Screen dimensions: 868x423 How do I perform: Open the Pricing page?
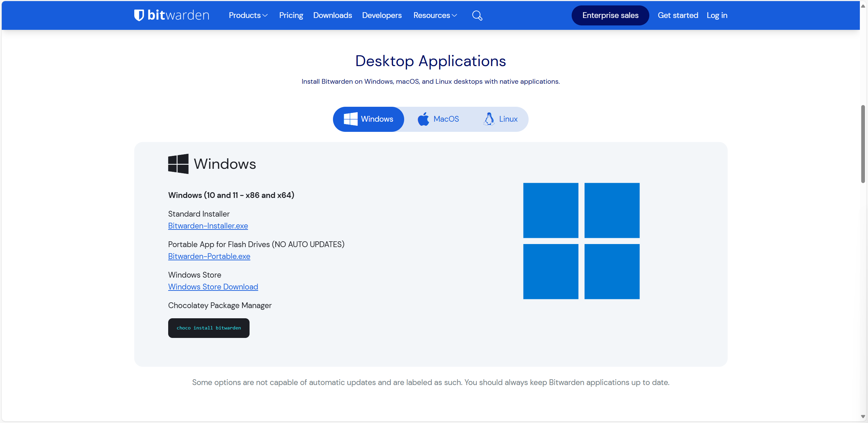pyautogui.click(x=291, y=15)
